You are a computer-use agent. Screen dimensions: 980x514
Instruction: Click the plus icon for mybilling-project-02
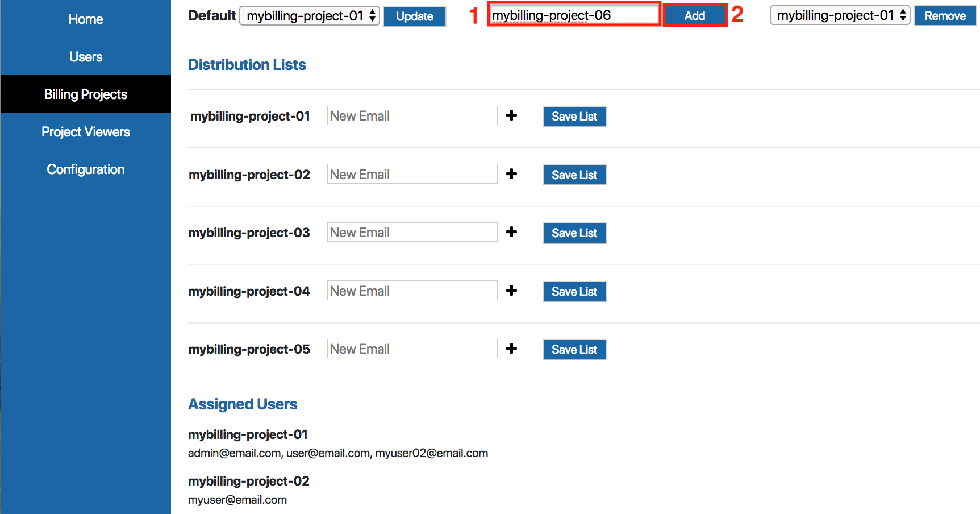coord(511,174)
